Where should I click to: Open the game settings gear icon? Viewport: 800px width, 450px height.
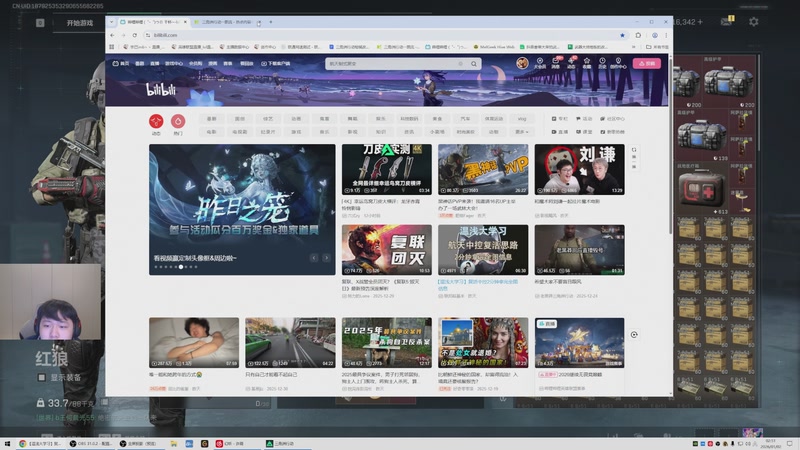[754, 22]
